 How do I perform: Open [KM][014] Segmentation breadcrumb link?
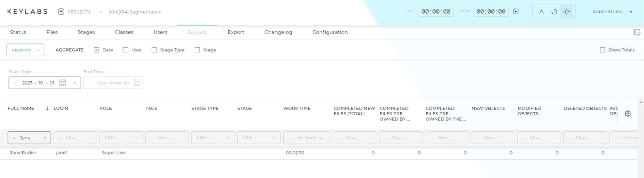click(x=135, y=12)
